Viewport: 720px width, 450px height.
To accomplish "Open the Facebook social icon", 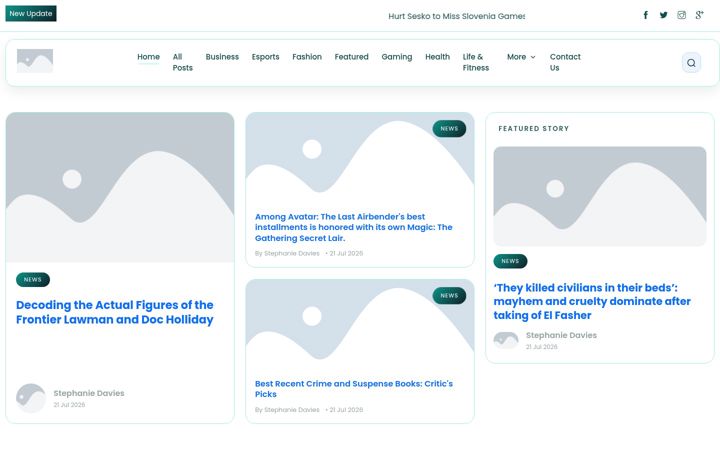I will (646, 15).
